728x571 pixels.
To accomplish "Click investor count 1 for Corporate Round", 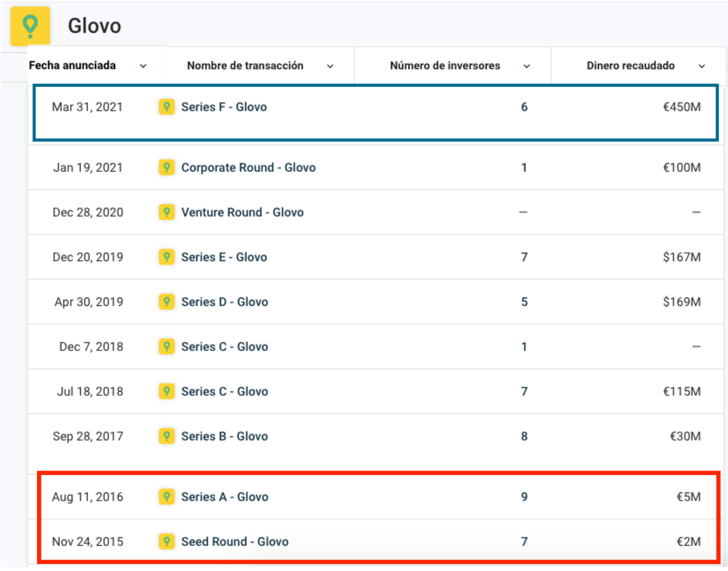I will (x=524, y=167).
